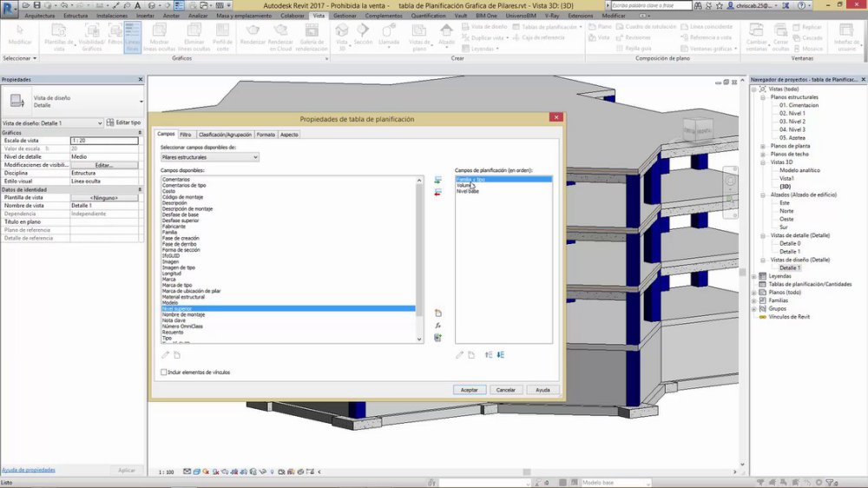868x488 pixels.
Task: Toggle Incluir elementos de vínculos checkbox
Action: click(x=164, y=373)
